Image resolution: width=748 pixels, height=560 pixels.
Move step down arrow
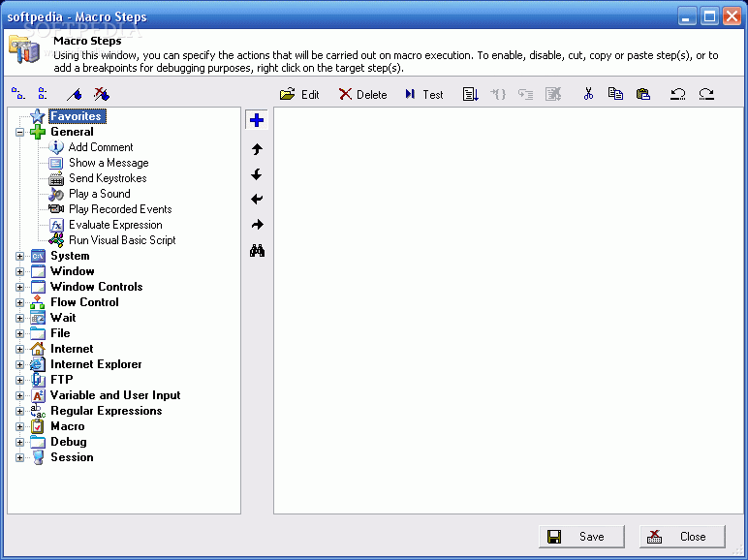click(257, 174)
